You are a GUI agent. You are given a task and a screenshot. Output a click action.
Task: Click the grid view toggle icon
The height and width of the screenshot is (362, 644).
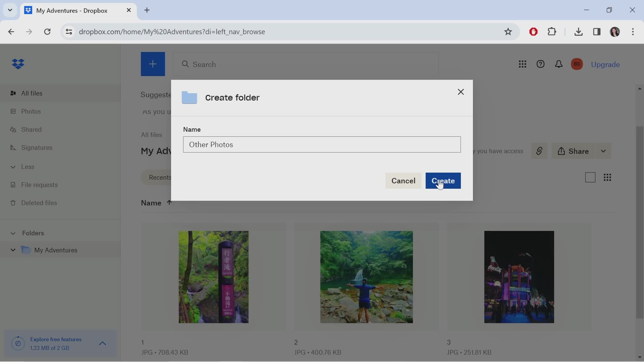(x=607, y=177)
